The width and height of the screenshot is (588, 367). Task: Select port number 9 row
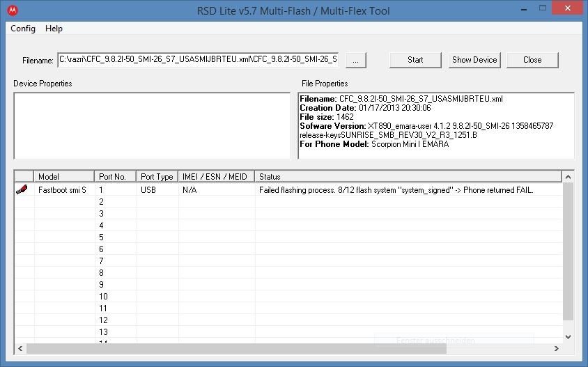coord(288,285)
